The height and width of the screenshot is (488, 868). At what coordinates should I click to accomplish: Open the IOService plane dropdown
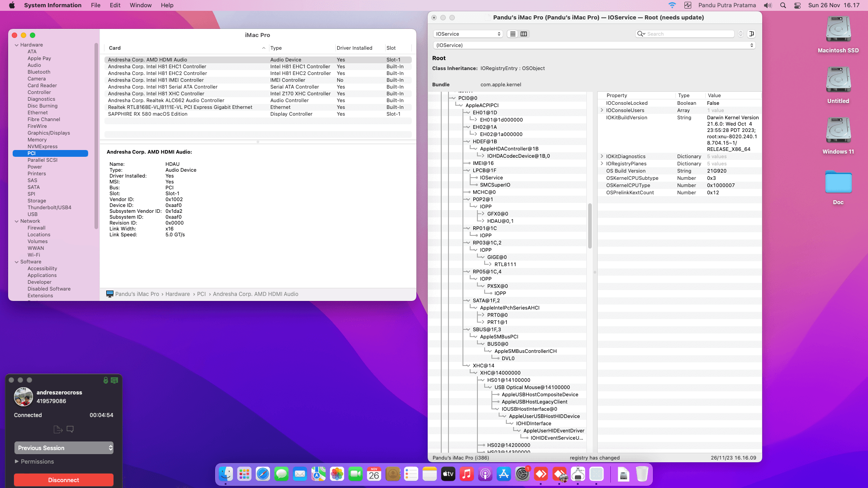(468, 34)
